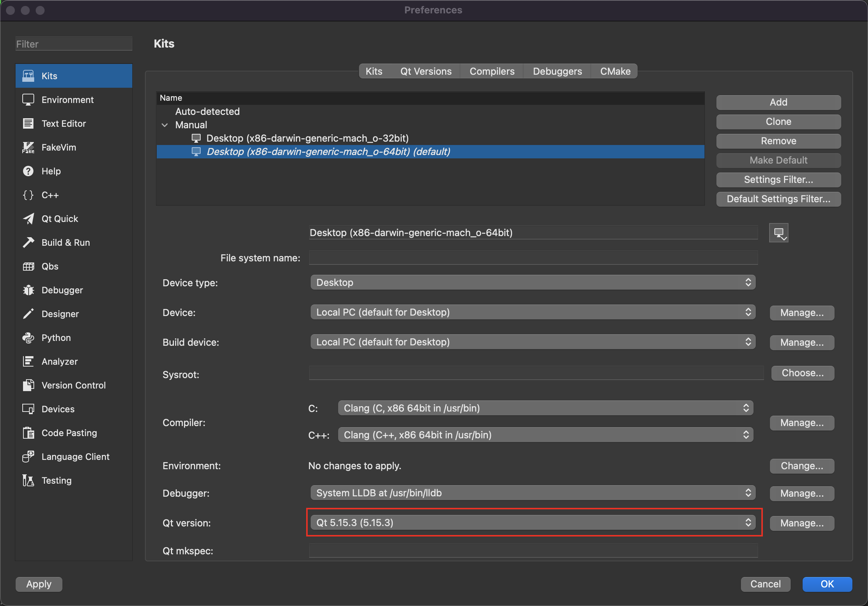This screenshot has width=868, height=606.
Task: Select the Qt Quick sidebar icon
Action: coord(28,219)
